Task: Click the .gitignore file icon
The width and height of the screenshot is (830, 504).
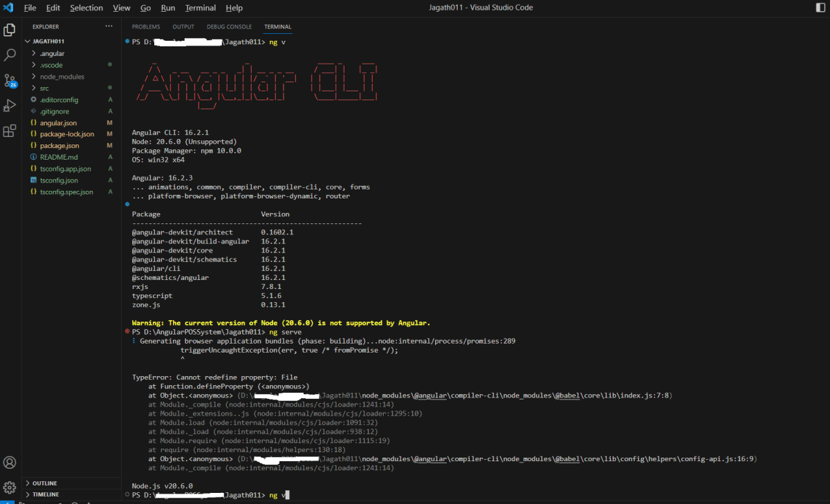Action: tap(33, 111)
